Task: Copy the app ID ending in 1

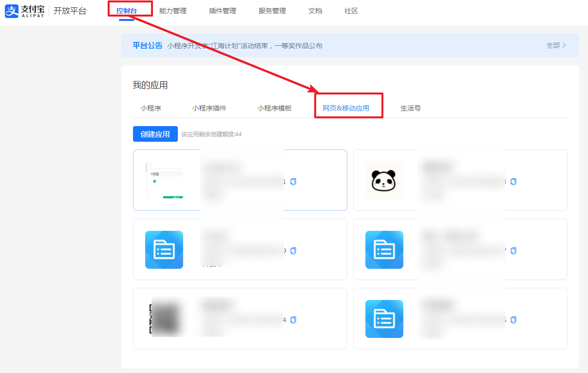Action: click(293, 182)
